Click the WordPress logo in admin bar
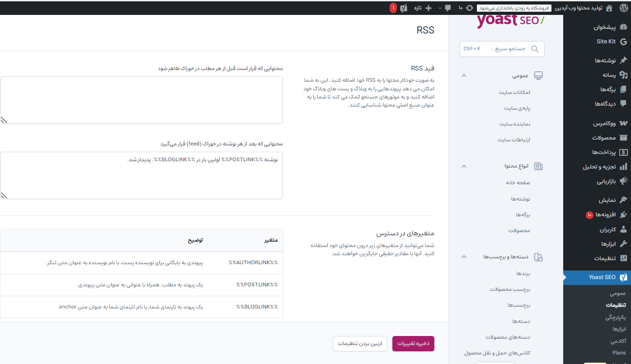The height and width of the screenshot is (364, 631). click(x=623, y=8)
